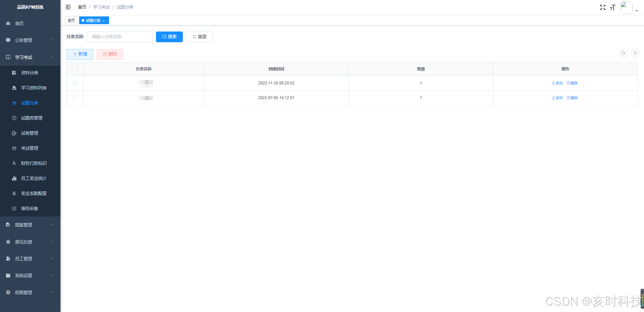Screen dimensions: 644x312
Task: Open 学习资料列表 in the sidebar
Action: 30,88
